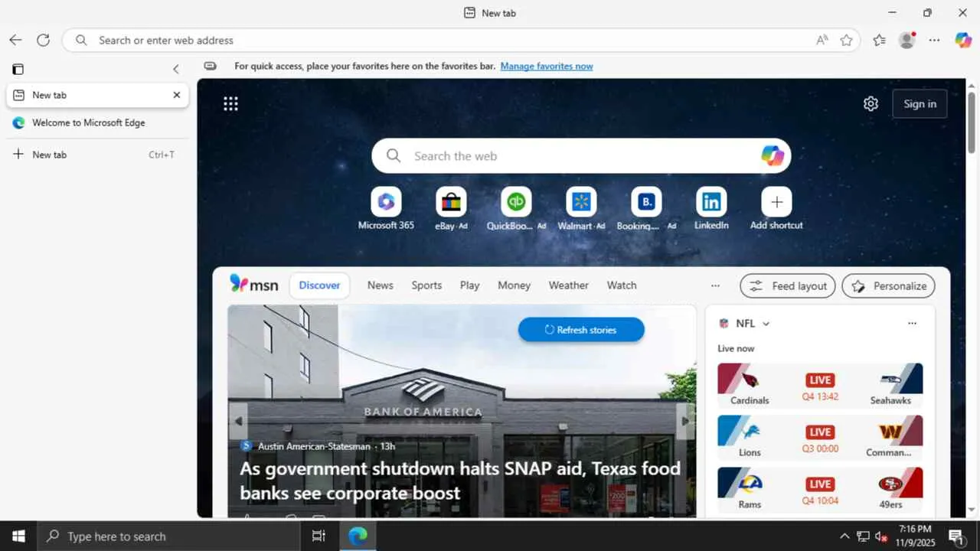The width and height of the screenshot is (980, 551).
Task: Switch to the Play feed tab
Action: [469, 285]
